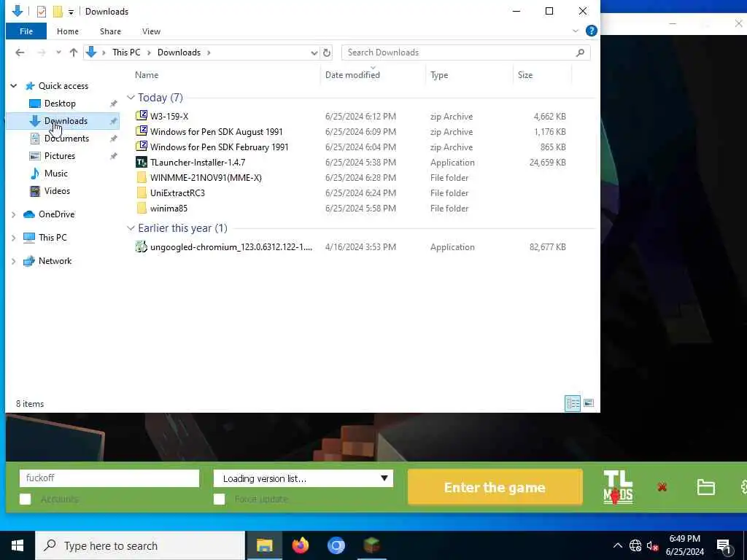The width and height of the screenshot is (747, 560).
Task: Open Firefox from the taskbar
Action: coord(300,545)
